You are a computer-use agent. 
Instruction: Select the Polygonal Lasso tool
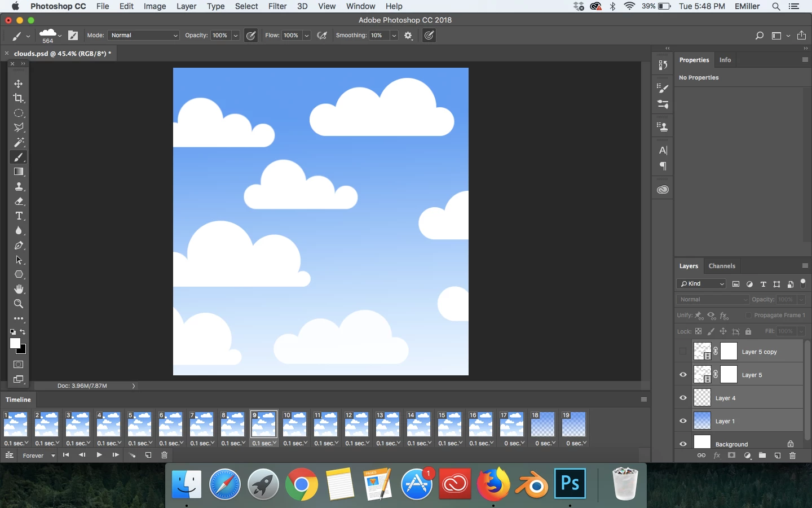pos(19,128)
